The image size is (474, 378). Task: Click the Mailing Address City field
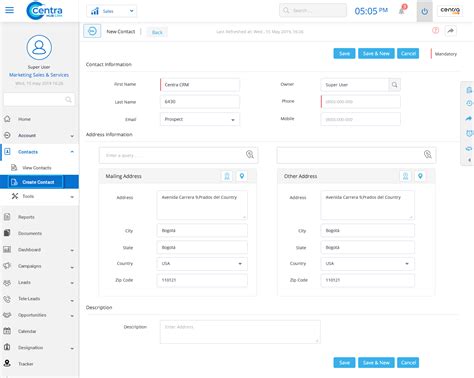click(202, 231)
